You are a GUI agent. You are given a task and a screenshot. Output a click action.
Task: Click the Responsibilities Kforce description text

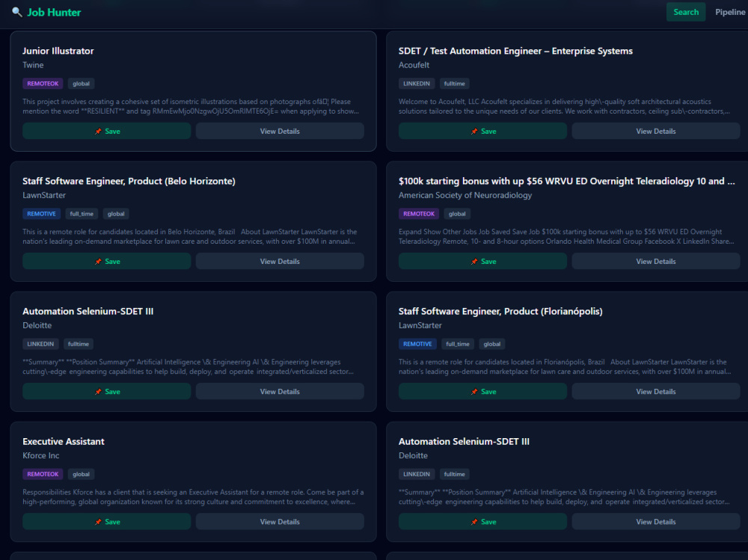(193, 497)
